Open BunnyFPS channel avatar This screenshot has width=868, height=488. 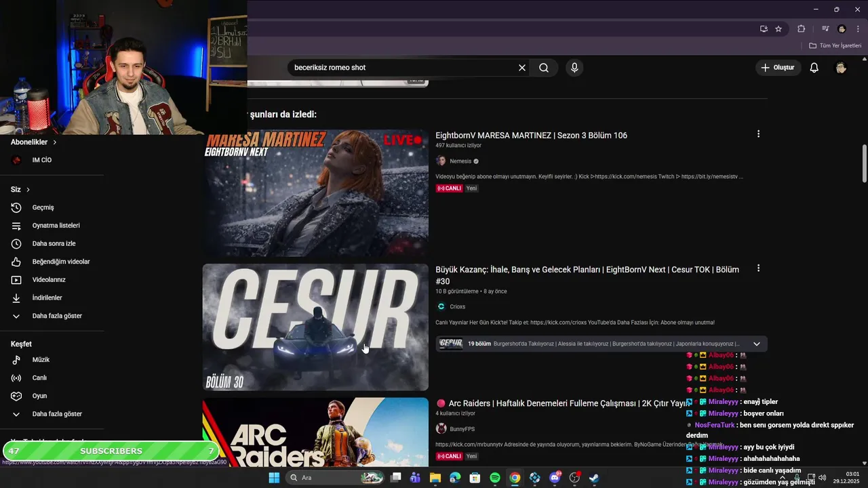(x=441, y=429)
